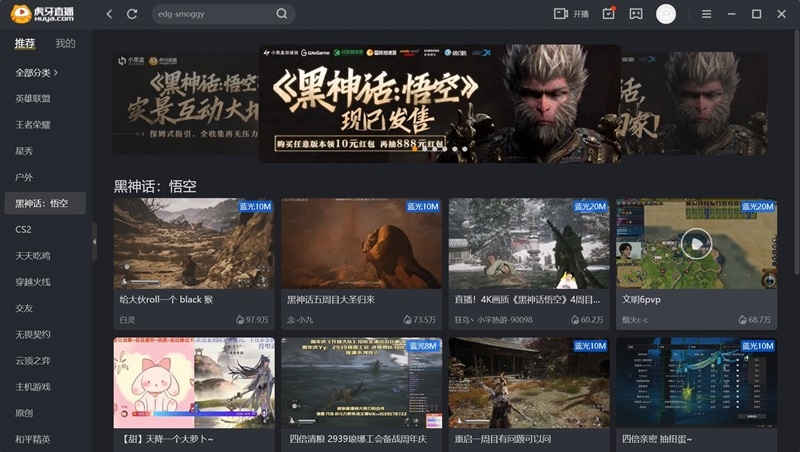Viewport: 800px width, 452px height.
Task: Open 和平精英 category
Action: pos(33,439)
